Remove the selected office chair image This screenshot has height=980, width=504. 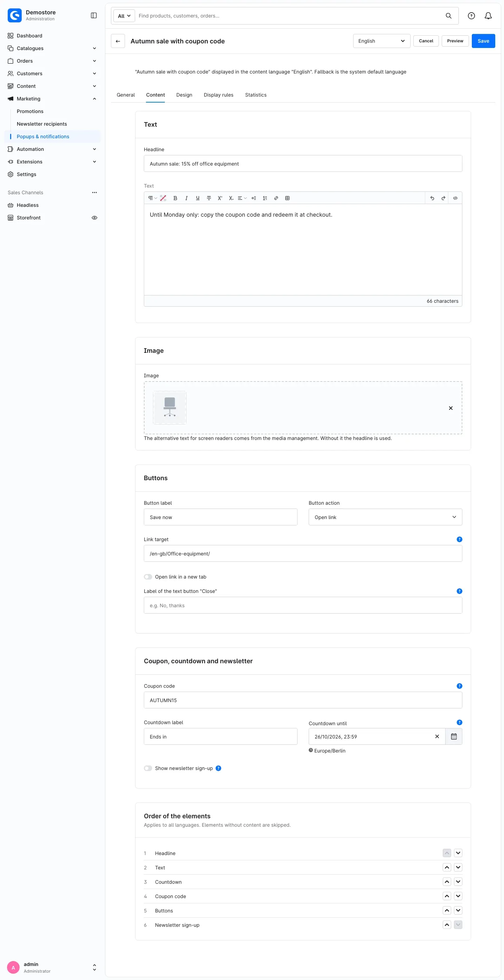click(x=451, y=408)
